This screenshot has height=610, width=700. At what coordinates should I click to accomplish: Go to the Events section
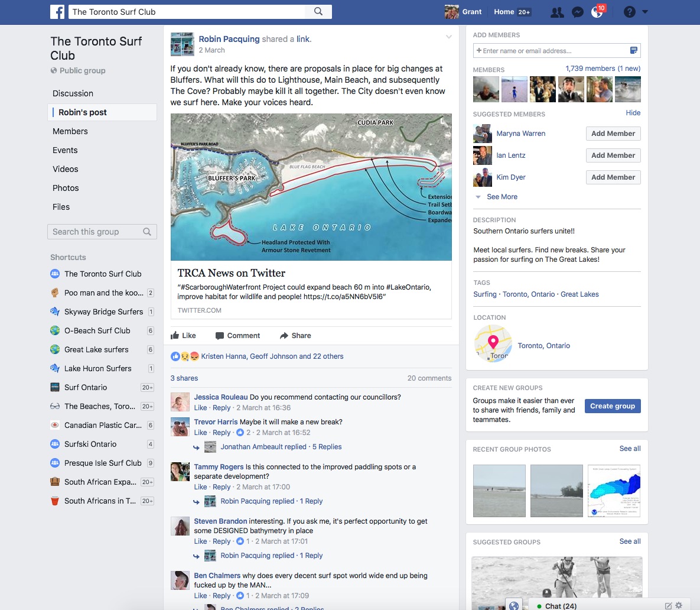coord(65,150)
